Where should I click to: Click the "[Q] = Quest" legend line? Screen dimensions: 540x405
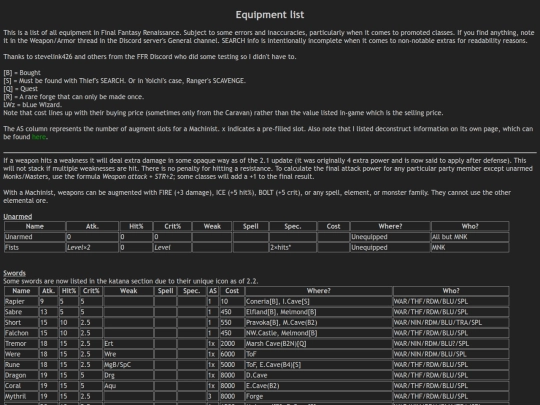(21, 89)
